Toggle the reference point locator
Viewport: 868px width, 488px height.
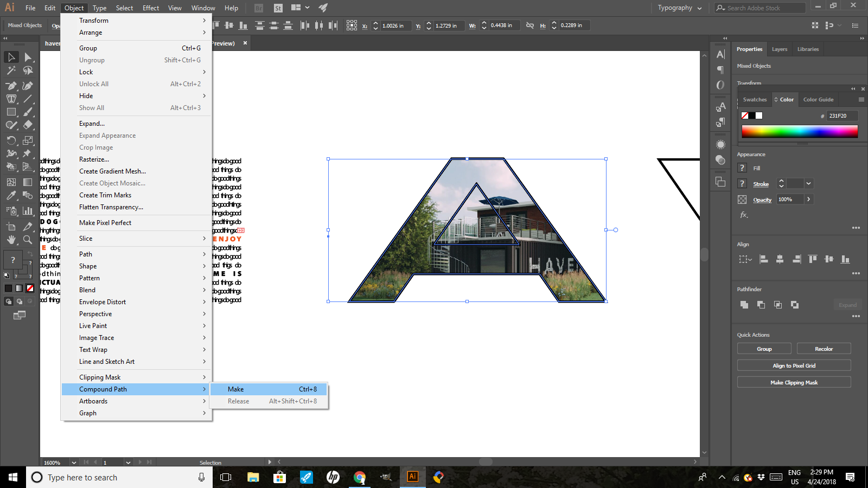pyautogui.click(x=352, y=25)
